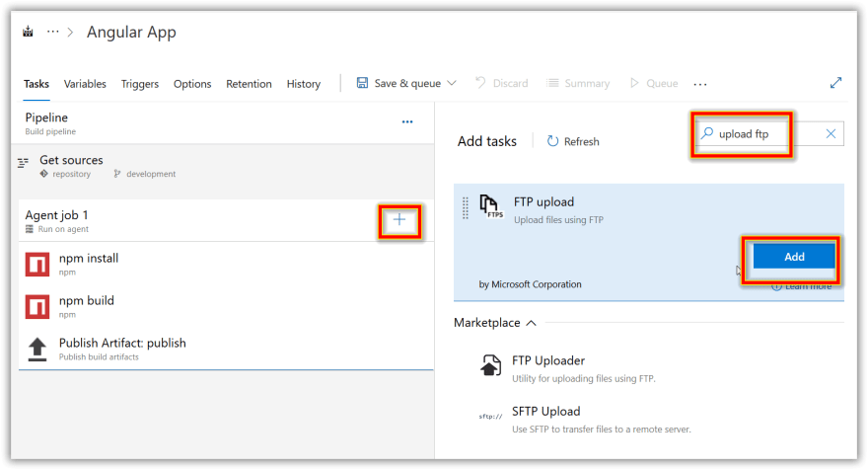The width and height of the screenshot is (868, 470).
Task: Expand the Save & queue dropdown arrow
Action: (452, 83)
